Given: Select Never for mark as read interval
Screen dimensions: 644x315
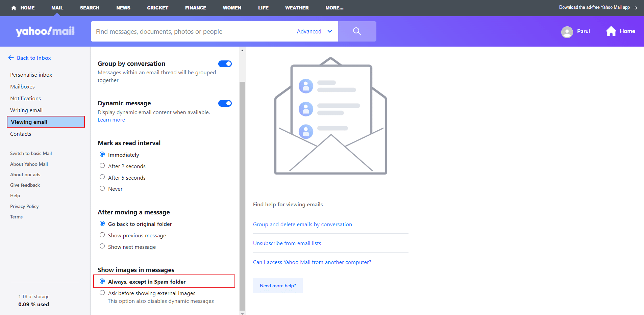Looking at the screenshot, I should pos(102,188).
